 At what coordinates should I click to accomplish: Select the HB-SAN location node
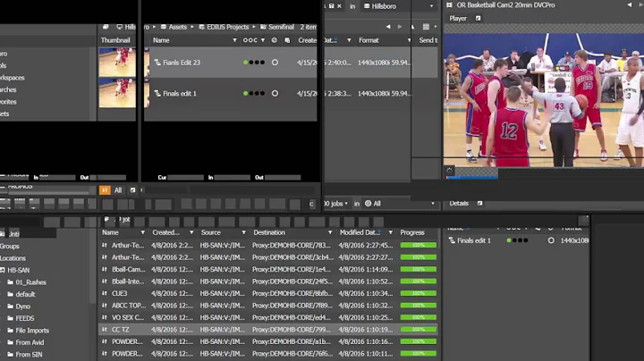coord(18,270)
